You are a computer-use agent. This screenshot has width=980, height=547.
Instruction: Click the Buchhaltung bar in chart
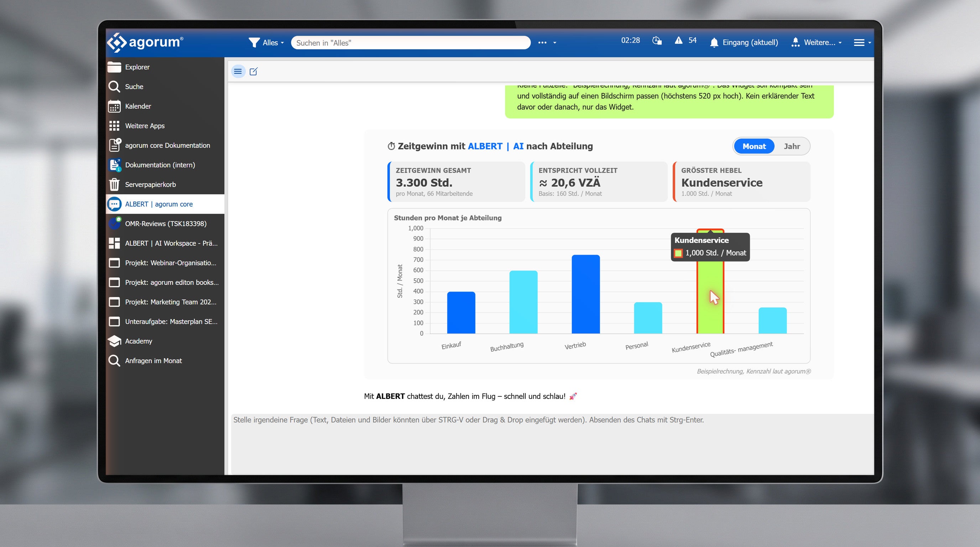523,302
